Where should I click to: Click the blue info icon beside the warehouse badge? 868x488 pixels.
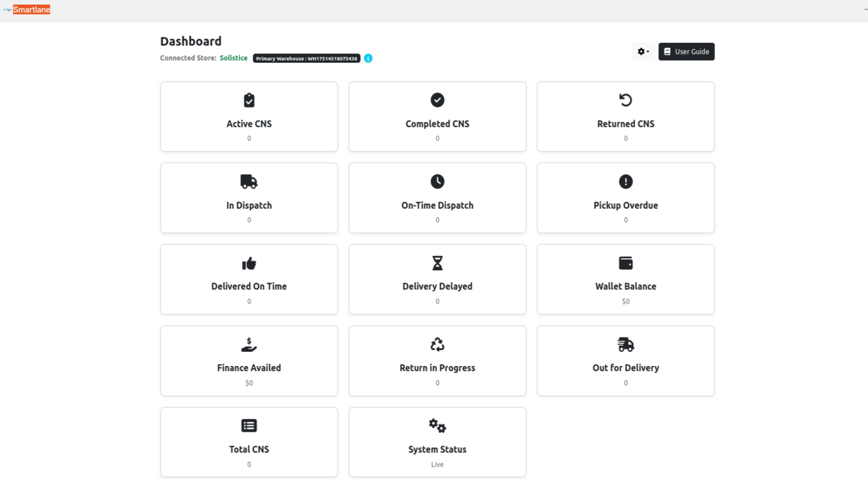[368, 58]
